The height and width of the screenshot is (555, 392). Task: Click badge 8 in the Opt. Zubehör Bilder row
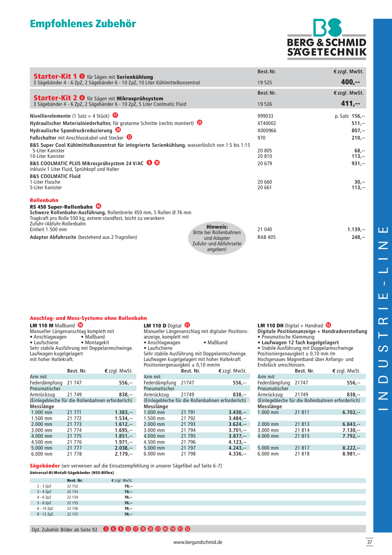coord(121,529)
